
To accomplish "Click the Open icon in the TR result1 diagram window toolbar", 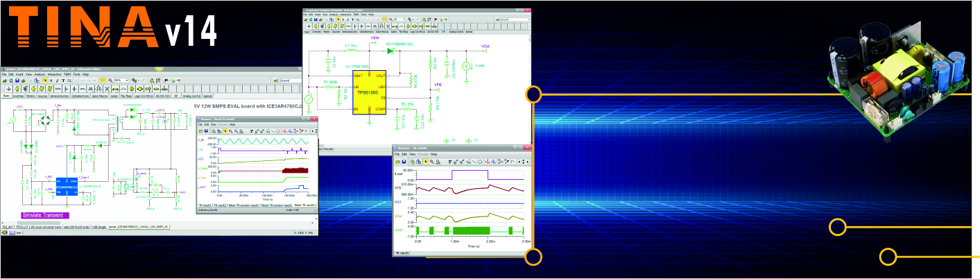I will pyautogui.click(x=397, y=162).
